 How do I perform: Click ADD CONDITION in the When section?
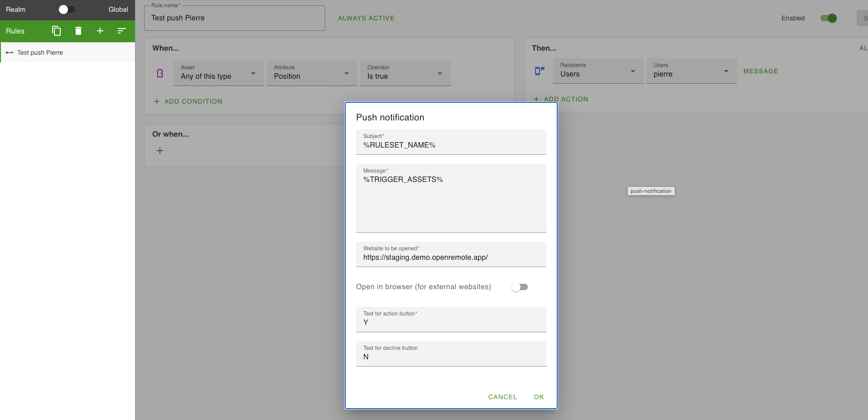[x=188, y=101]
